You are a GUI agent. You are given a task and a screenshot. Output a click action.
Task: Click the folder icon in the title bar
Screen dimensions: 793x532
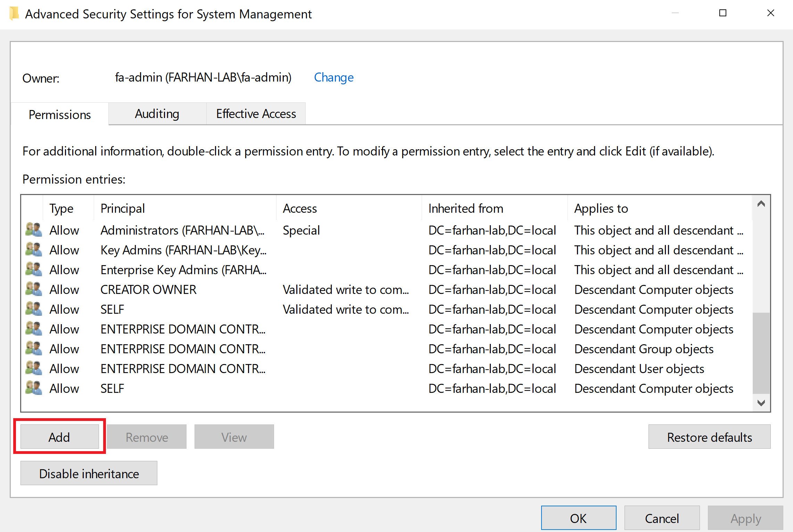click(14, 14)
